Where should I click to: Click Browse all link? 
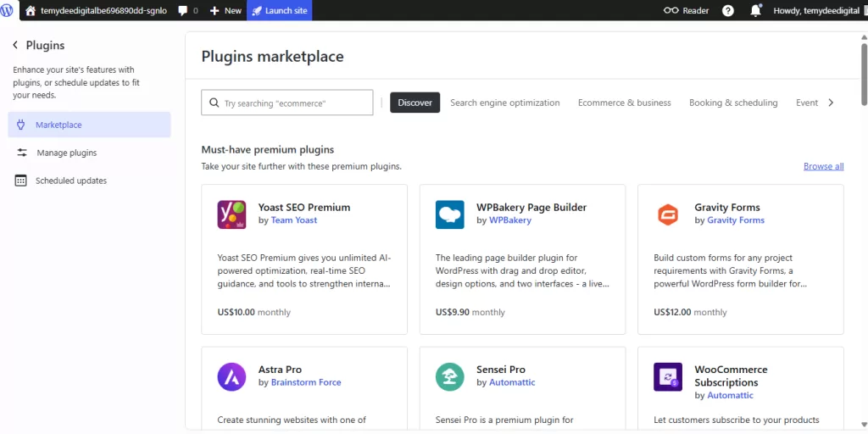click(824, 166)
